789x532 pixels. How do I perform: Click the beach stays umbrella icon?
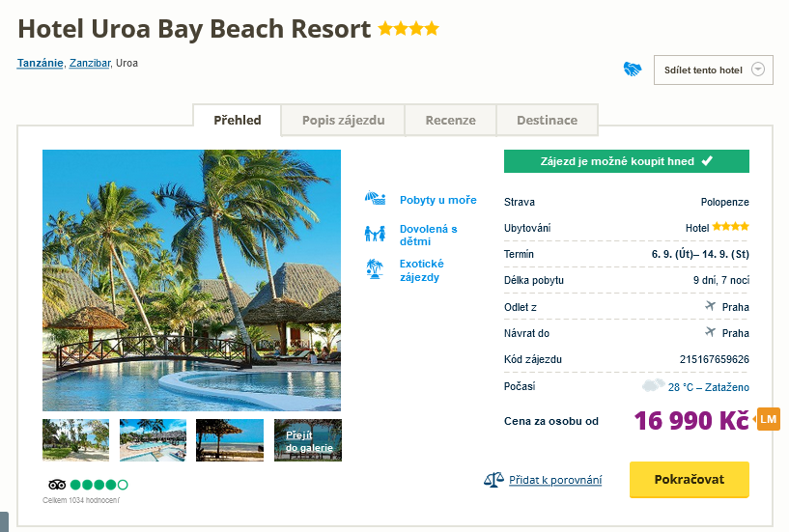pyautogui.click(x=375, y=200)
